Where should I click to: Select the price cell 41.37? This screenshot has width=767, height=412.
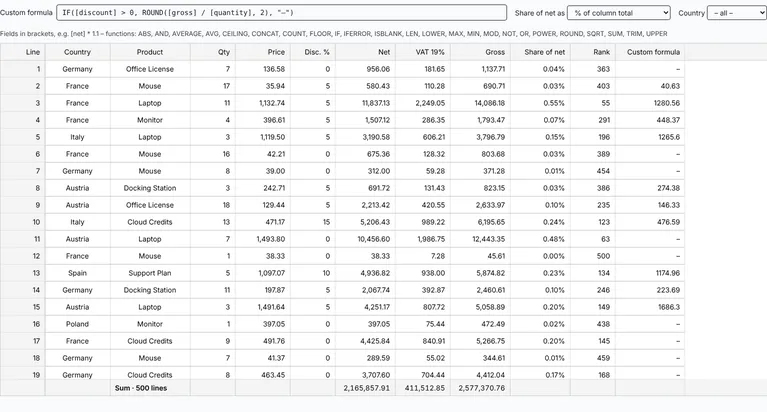263,358
